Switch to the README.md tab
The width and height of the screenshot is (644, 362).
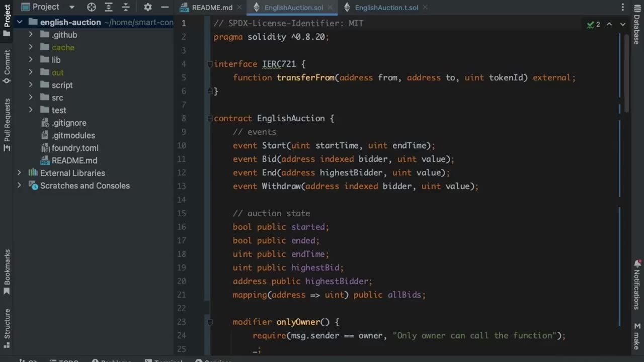tap(212, 8)
